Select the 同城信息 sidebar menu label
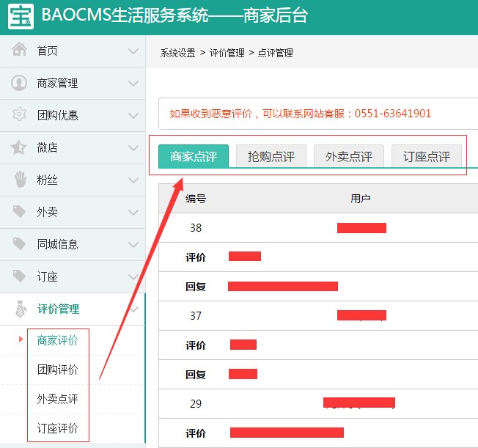 tap(57, 245)
